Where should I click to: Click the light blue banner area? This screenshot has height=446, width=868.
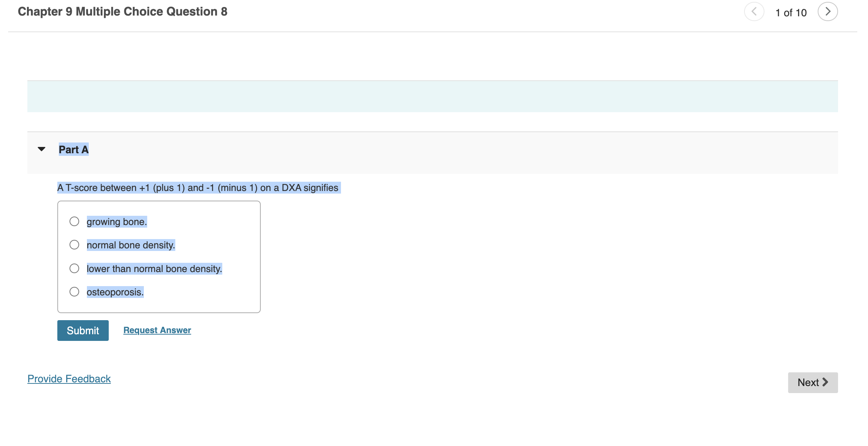pyautogui.click(x=432, y=96)
